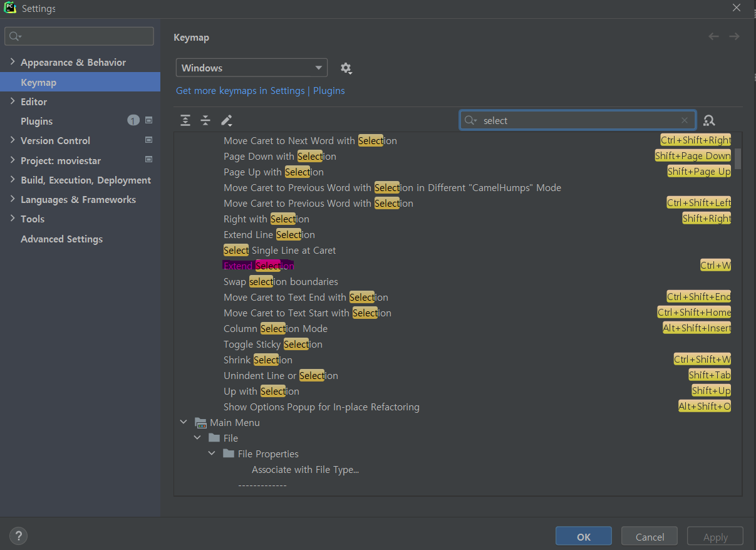Image resolution: width=756 pixels, height=550 pixels.
Task: Click the Plugins update badge '1'
Action: coord(133,120)
